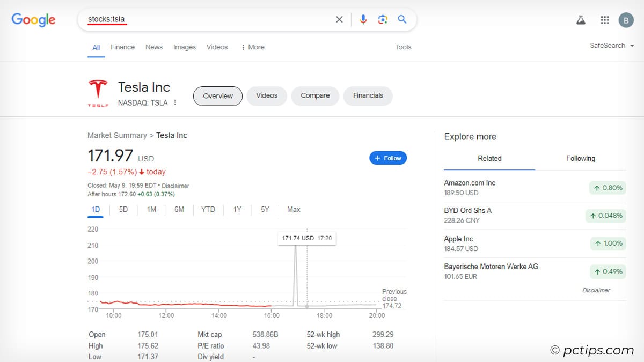Open your profile avatar menu

[x=626, y=20]
